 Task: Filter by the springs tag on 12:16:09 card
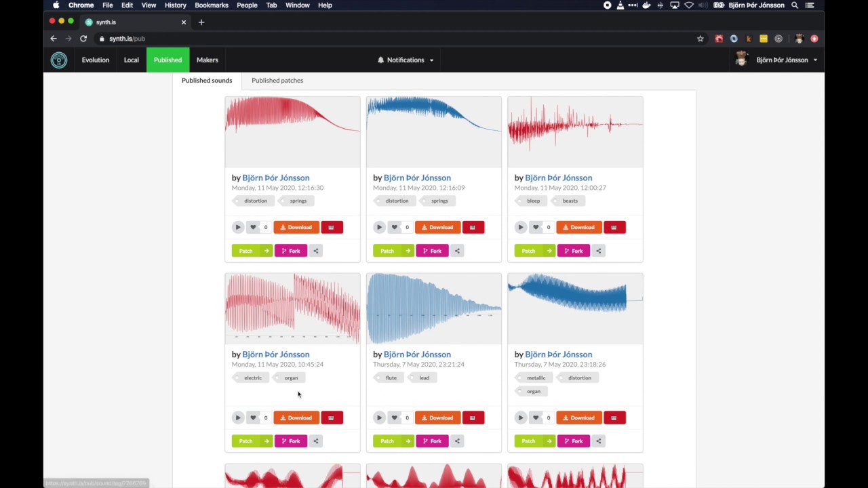[438, 201]
